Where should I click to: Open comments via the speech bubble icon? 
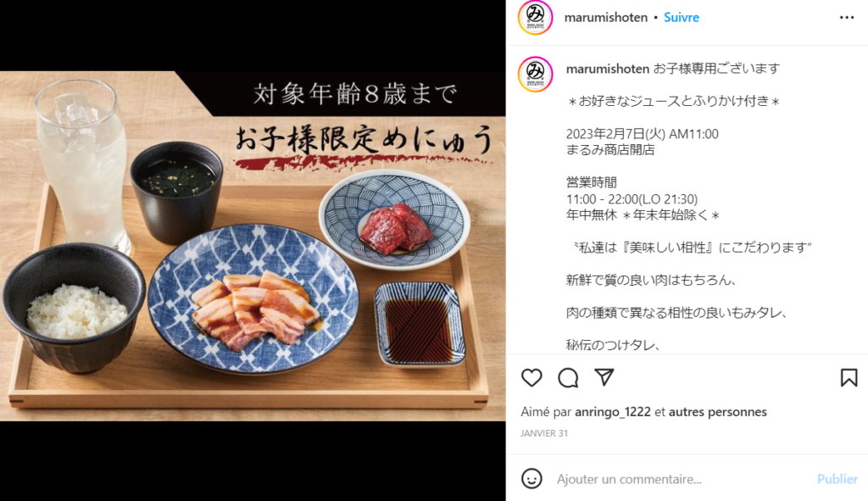click(x=568, y=377)
